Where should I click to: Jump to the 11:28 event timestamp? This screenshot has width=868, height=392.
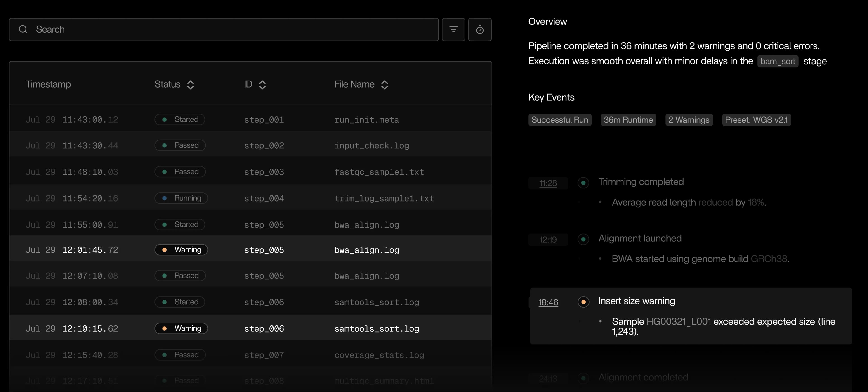[548, 183]
